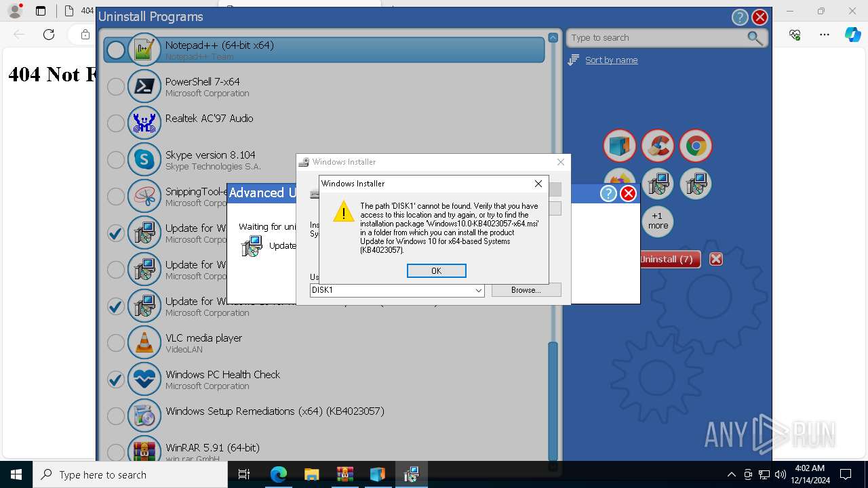Close the inner Windows Installer message box
868x488 pixels.
538,184
